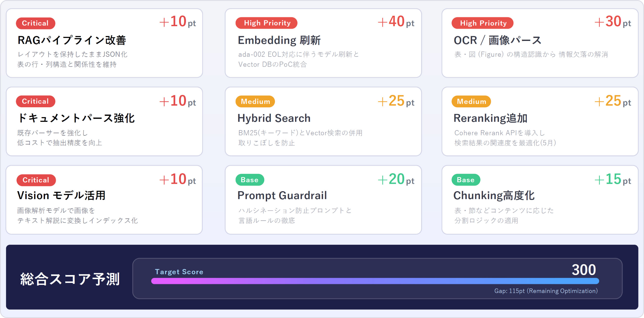Click text BM25(キーワード)とVector検索の併用
The width and height of the screenshot is (644, 318).
(300, 133)
